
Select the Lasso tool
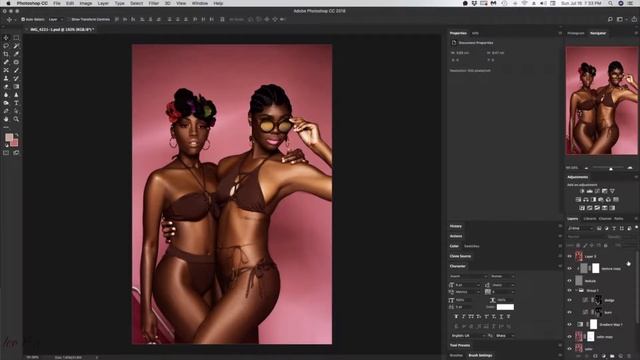pyautogui.click(x=6, y=46)
